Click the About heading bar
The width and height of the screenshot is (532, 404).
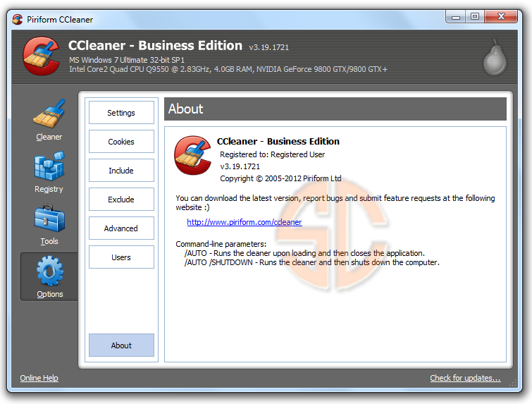(x=335, y=109)
